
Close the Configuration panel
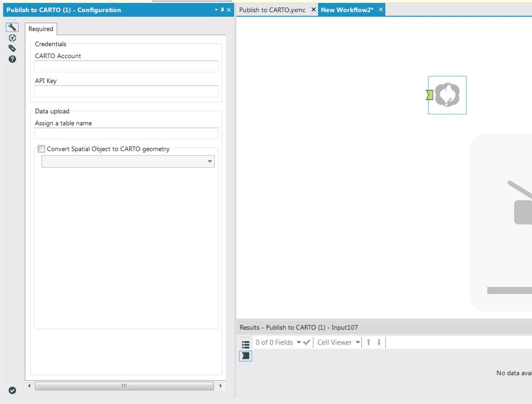[229, 10]
